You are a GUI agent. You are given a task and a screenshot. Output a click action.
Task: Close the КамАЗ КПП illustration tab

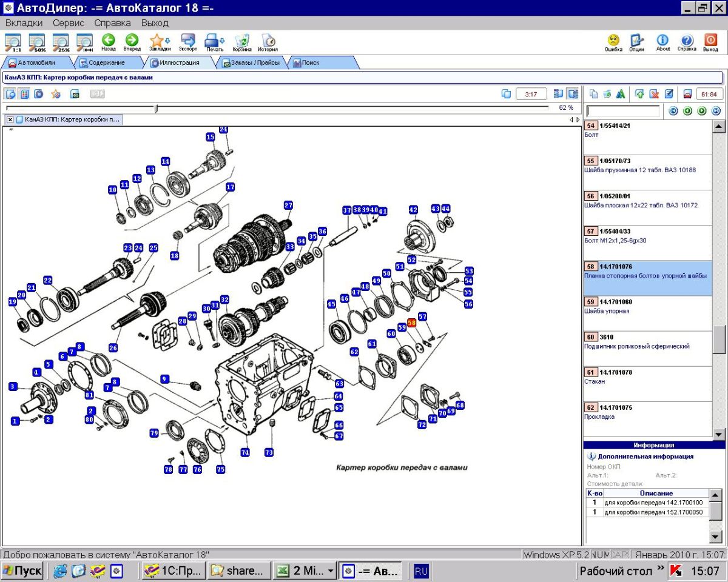pyautogui.click(x=10, y=119)
